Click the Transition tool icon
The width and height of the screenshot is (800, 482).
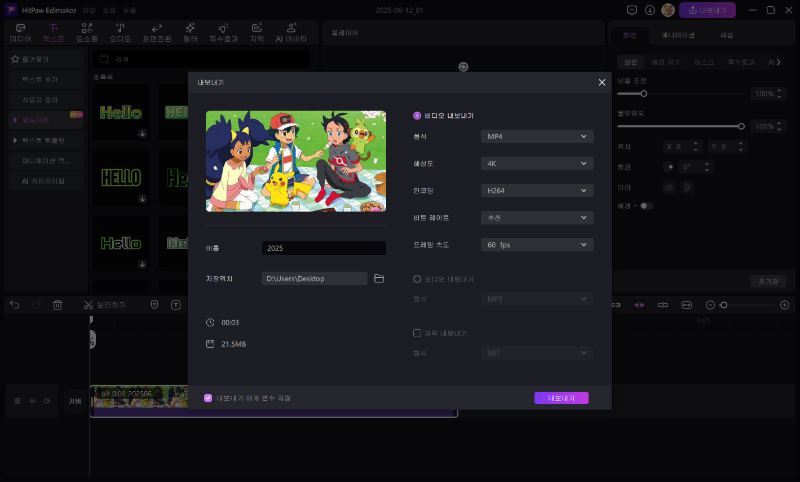156,31
